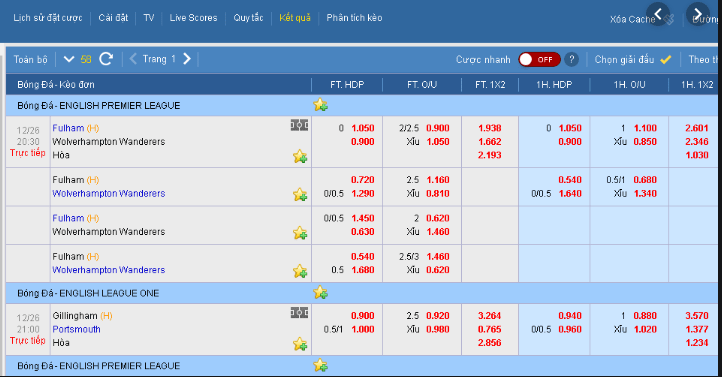Open Phân tích kèo menu item
Screen dimensions: 722x377
(354, 18)
